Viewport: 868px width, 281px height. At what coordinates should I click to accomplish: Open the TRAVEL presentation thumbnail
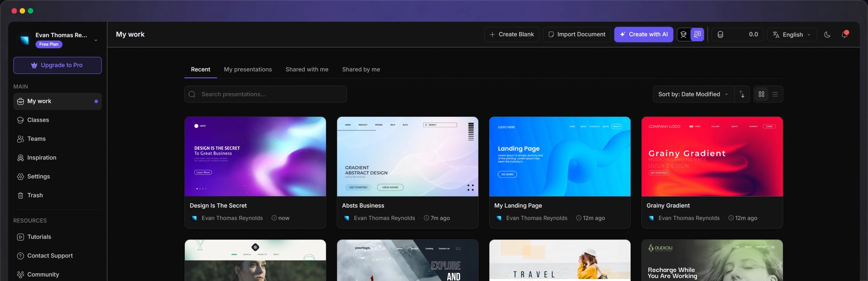pos(560,260)
